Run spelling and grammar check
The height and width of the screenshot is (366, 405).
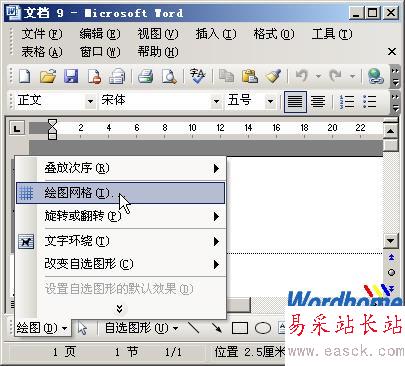197,76
